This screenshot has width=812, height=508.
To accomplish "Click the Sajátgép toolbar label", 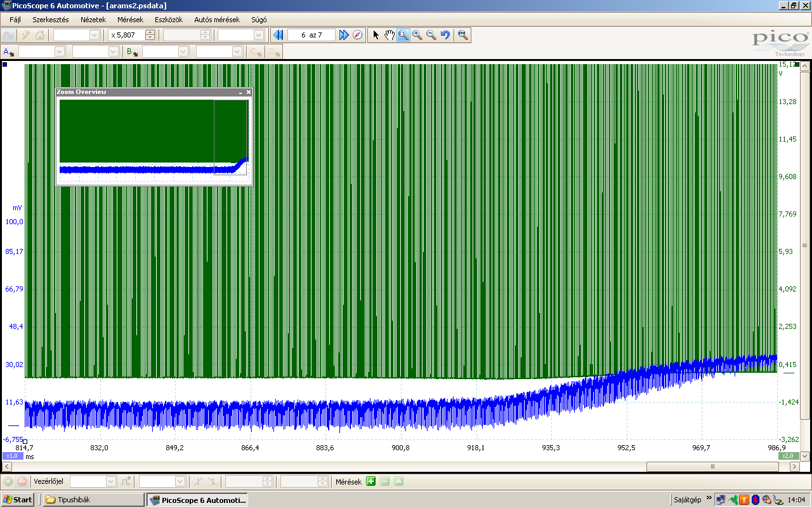I will coord(688,500).
